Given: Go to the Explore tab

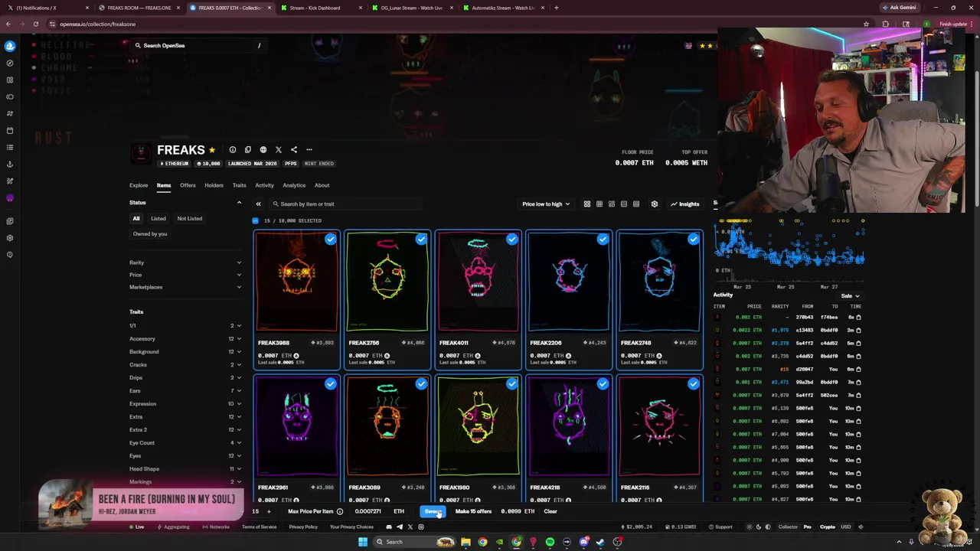Looking at the screenshot, I should pyautogui.click(x=139, y=185).
